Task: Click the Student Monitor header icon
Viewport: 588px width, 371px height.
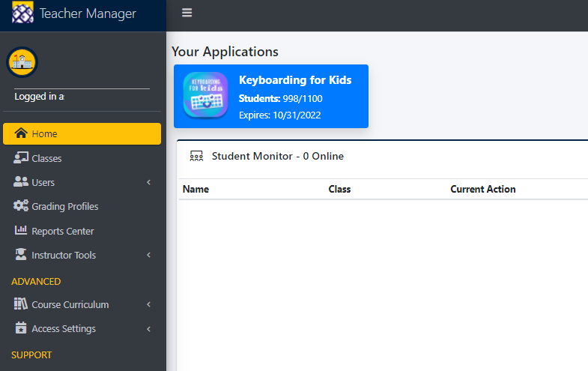Action: coord(196,156)
